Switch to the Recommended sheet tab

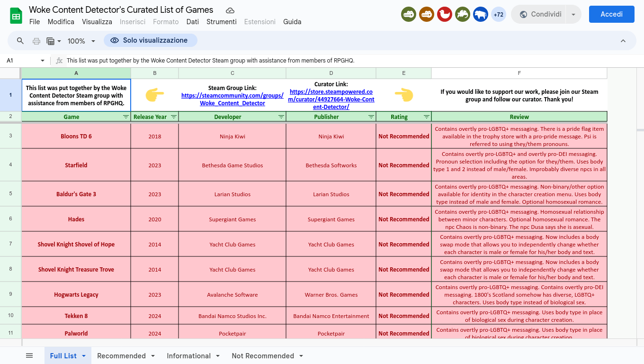121,356
